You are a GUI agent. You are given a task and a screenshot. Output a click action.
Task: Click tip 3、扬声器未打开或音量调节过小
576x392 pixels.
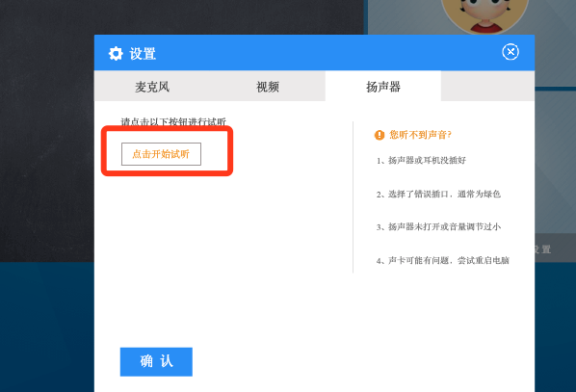438,226
